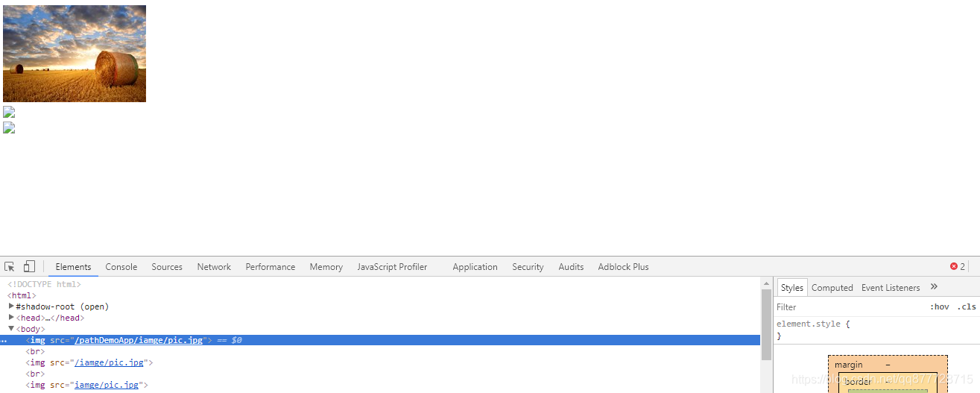Open the JavaScript Profiler tab
Screen dimensions: 980x393
[x=392, y=267]
